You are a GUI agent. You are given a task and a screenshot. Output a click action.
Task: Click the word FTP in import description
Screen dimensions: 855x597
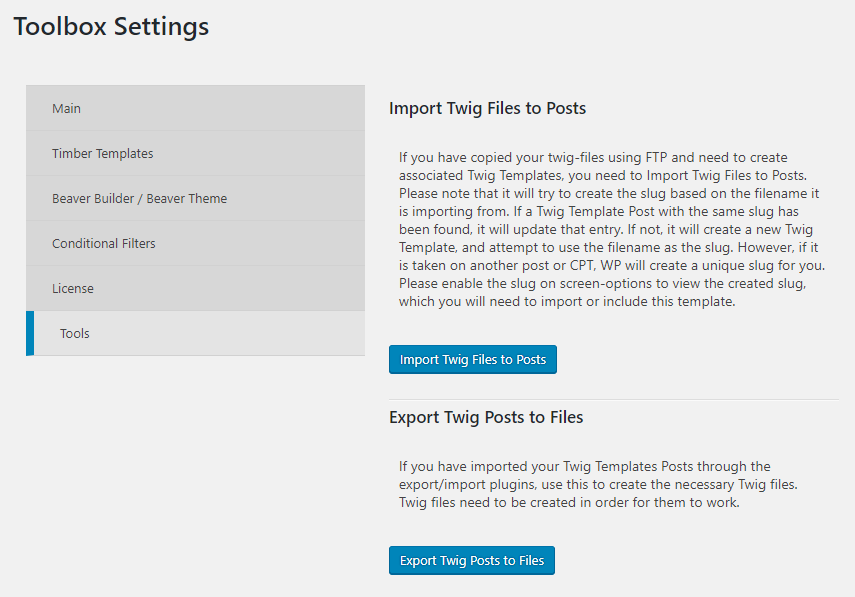pos(657,158)
